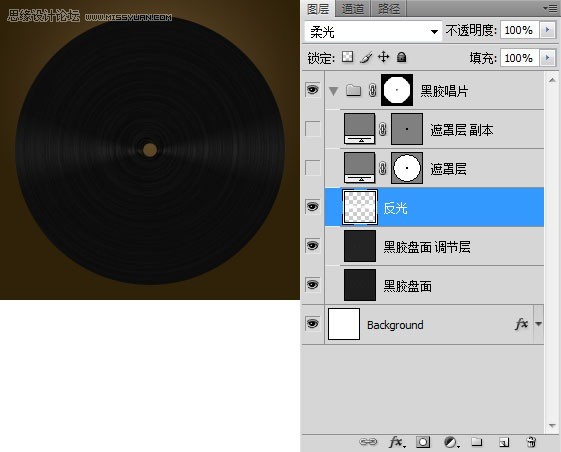Click the layers panel scroll down arrow
Image resolution: width=561 pixels, height=452 pixels.
pos(552,426)
